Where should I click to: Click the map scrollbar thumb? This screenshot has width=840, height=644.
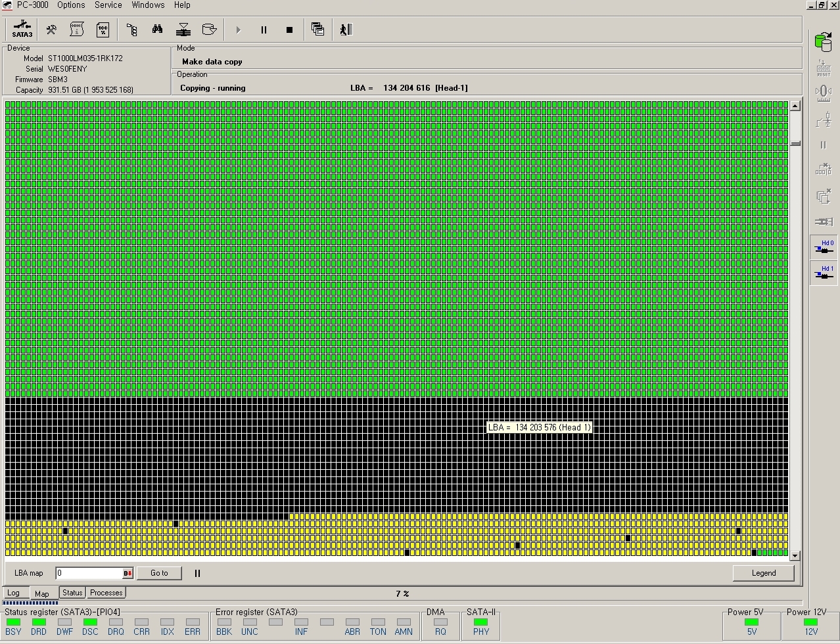click(795, 144)
